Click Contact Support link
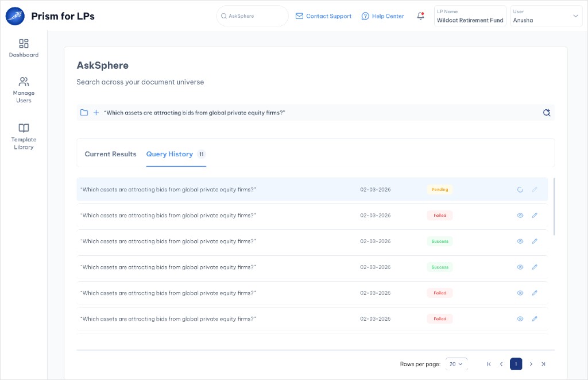This screenshot has width=588, height=380. click(323, 16)
